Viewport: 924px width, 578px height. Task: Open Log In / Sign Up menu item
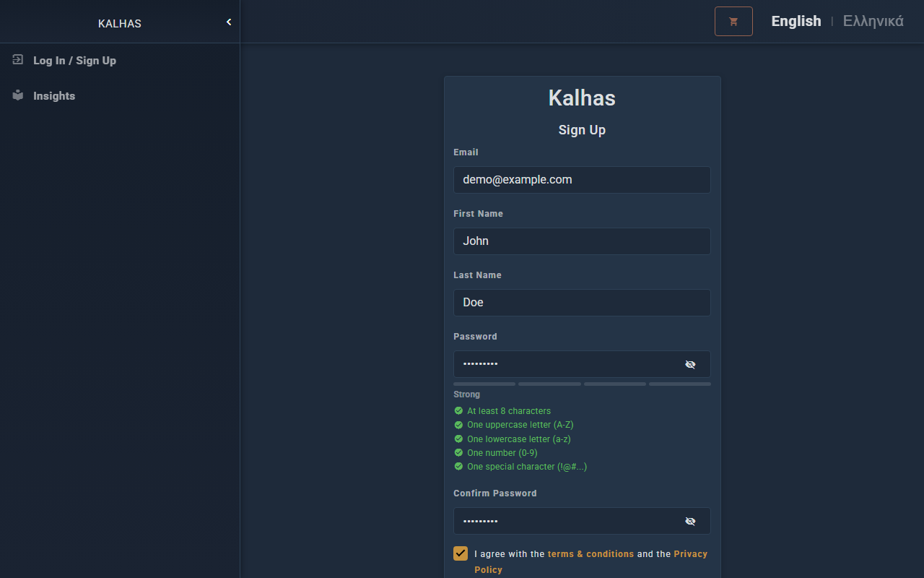pos(74,61)
